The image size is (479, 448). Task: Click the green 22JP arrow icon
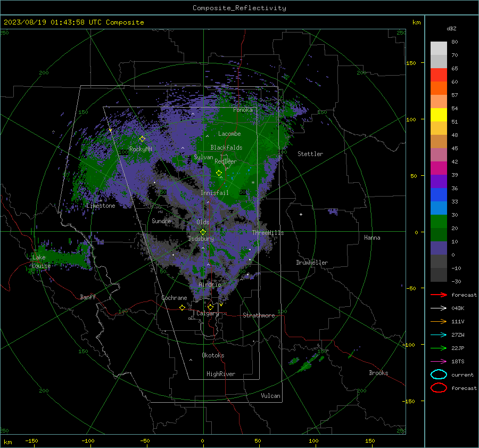(439, 348)
